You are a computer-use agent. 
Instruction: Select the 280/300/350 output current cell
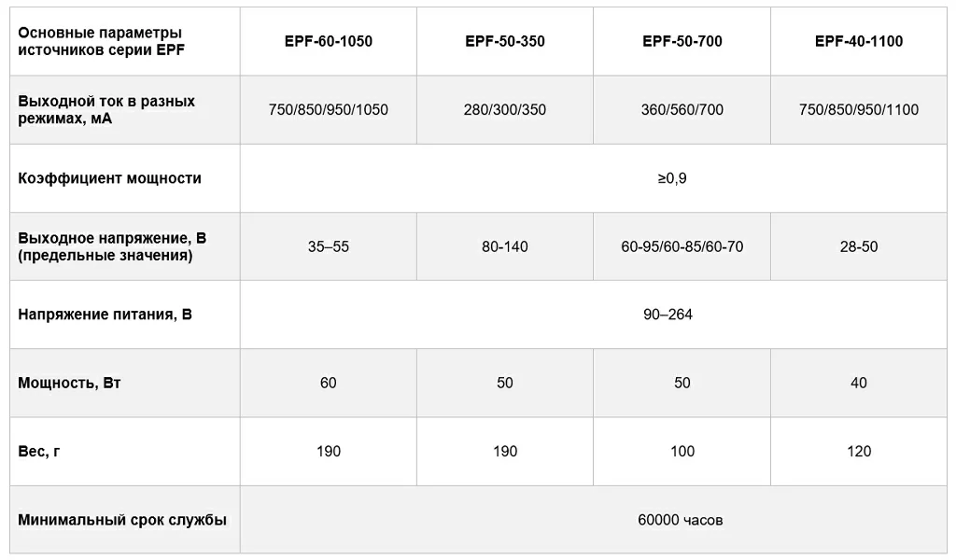(x=505, y=110)
